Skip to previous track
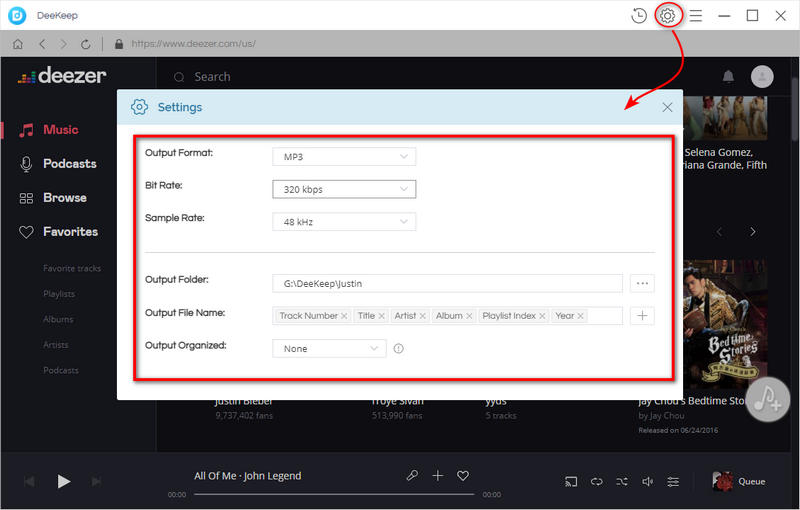This screenshot has width=800, height=510. [29, 481]
